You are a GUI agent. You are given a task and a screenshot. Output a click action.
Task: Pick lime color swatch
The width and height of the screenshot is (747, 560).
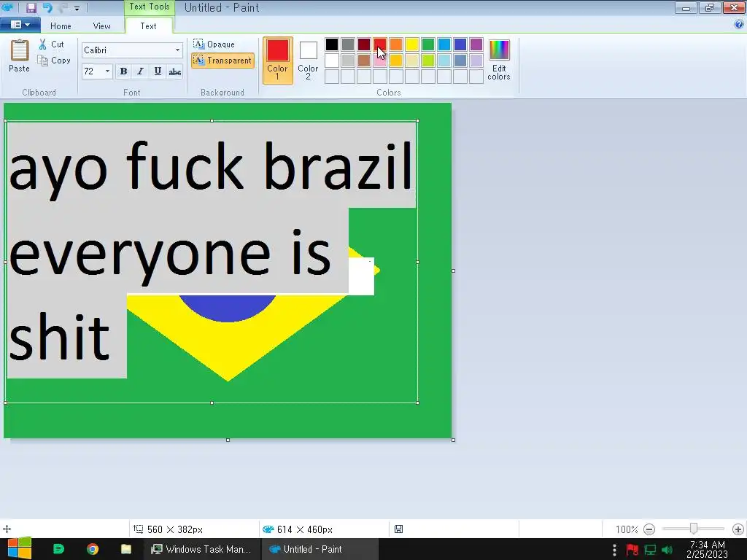point(428,61)
